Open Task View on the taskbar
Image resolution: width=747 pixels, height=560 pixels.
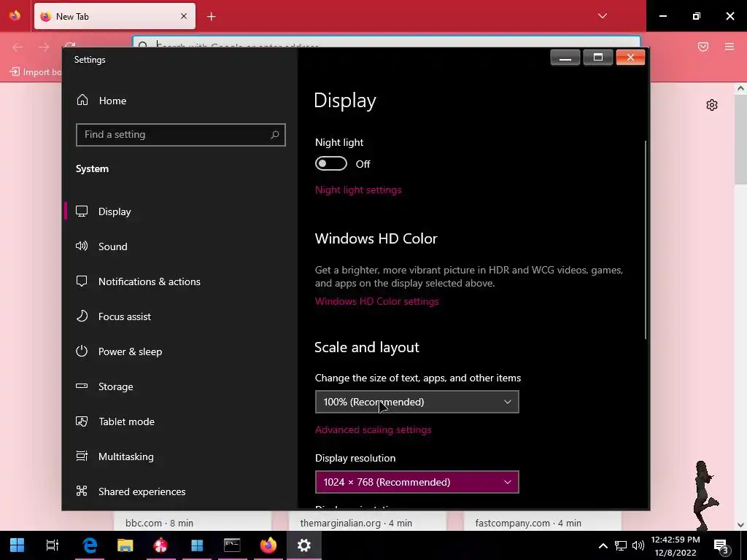pos(52,545)
